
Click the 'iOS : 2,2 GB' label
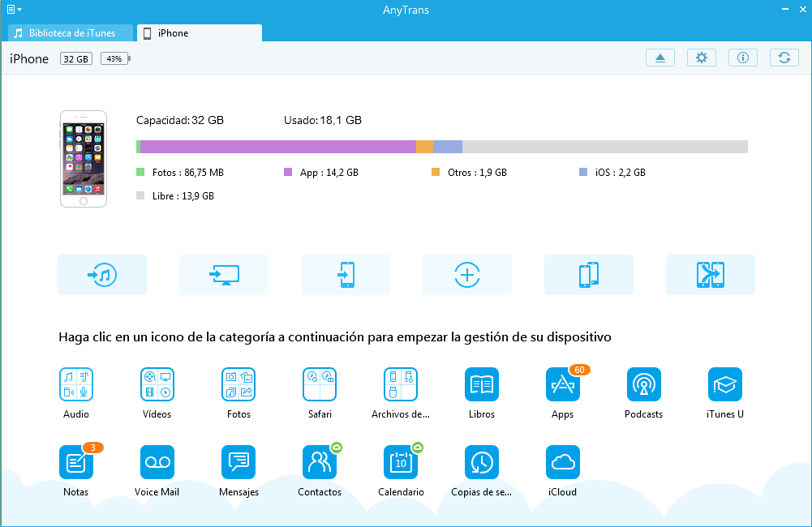(621, 173)
